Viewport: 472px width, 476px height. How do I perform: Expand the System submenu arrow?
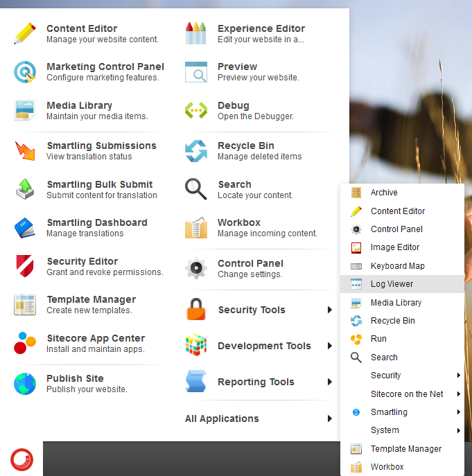coord(459,430)
